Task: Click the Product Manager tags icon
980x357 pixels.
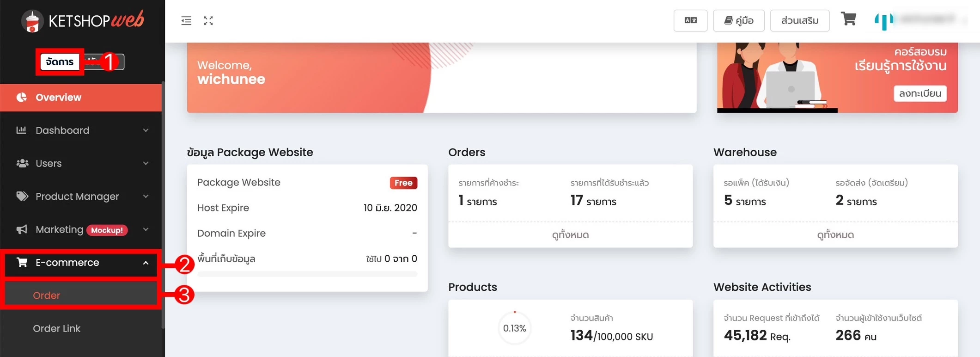Action: (x=22, y=196)
